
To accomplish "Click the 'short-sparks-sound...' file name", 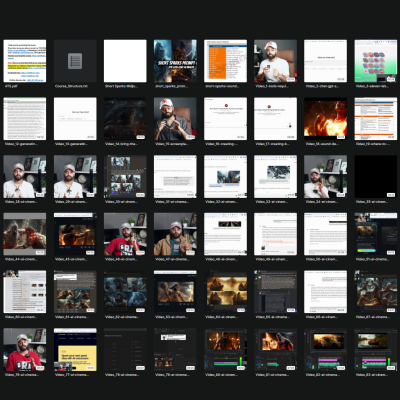I will click(222, 86).
